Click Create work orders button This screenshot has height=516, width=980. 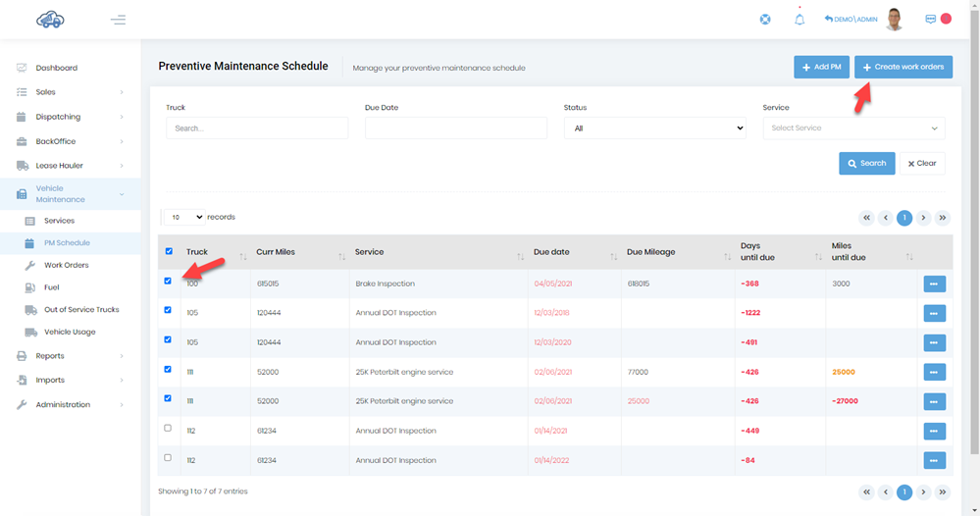pyautogui.click(x=903, y=67)
